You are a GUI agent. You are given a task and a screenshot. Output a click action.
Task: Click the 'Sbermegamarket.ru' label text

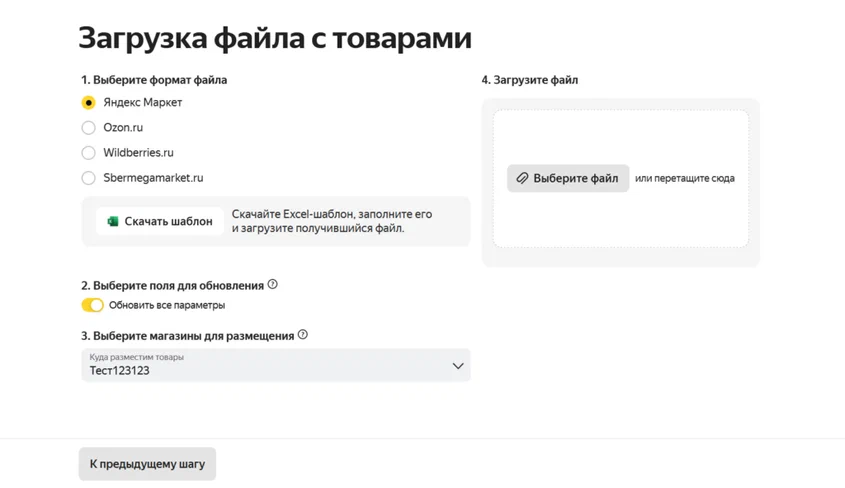(x=153, y=178)
